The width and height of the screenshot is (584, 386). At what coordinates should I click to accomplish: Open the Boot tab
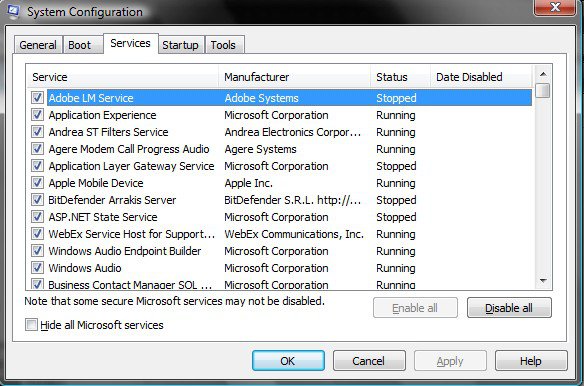pos(83,45)
